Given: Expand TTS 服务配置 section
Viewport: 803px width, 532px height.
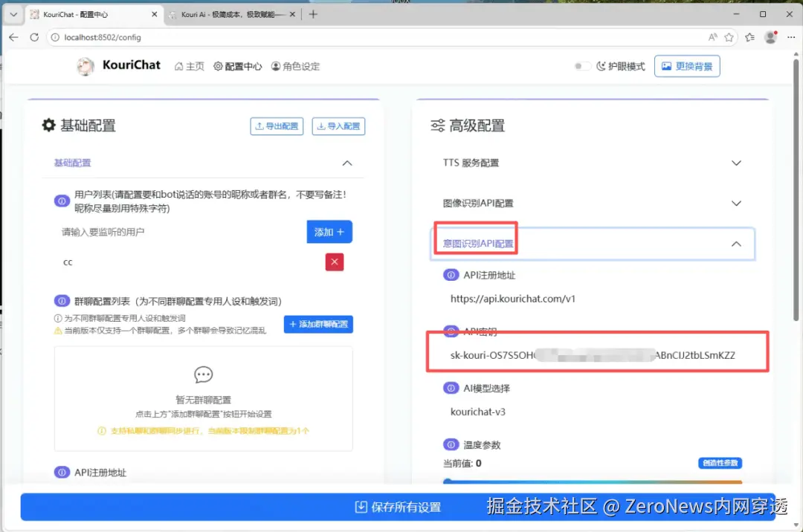Looking at the screenshot, I should coord(592,163).
